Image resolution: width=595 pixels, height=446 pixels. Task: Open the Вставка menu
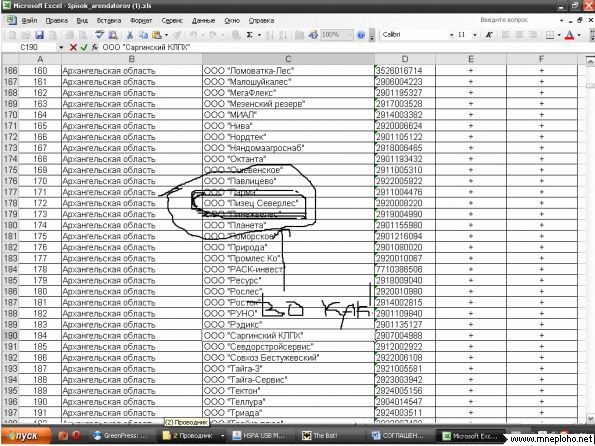tap(109, 21)
